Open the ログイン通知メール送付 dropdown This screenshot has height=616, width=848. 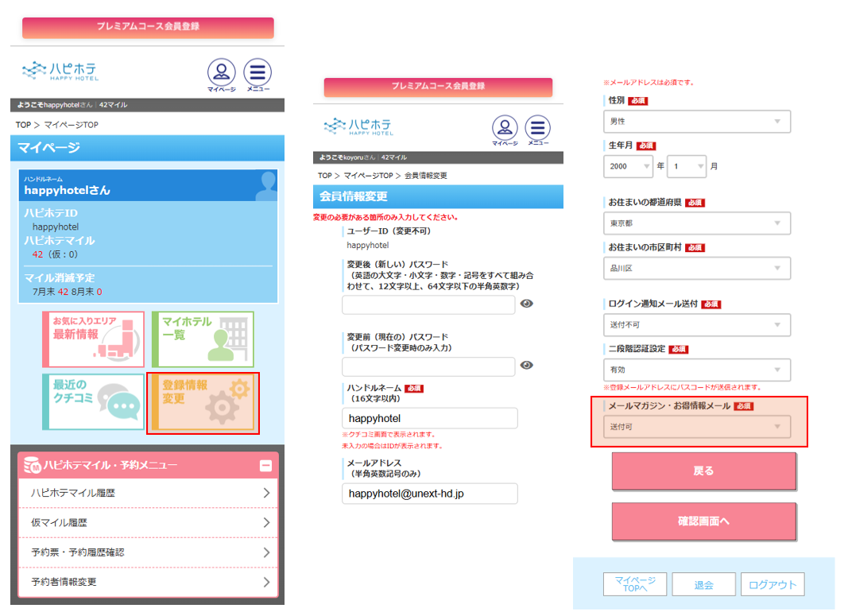click(x=696, y=324)
